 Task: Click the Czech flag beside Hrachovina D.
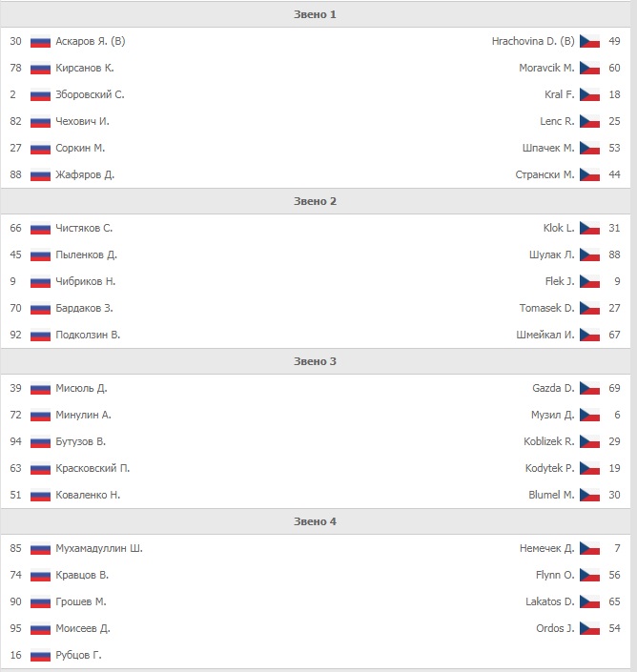click(x=589, y=41)
